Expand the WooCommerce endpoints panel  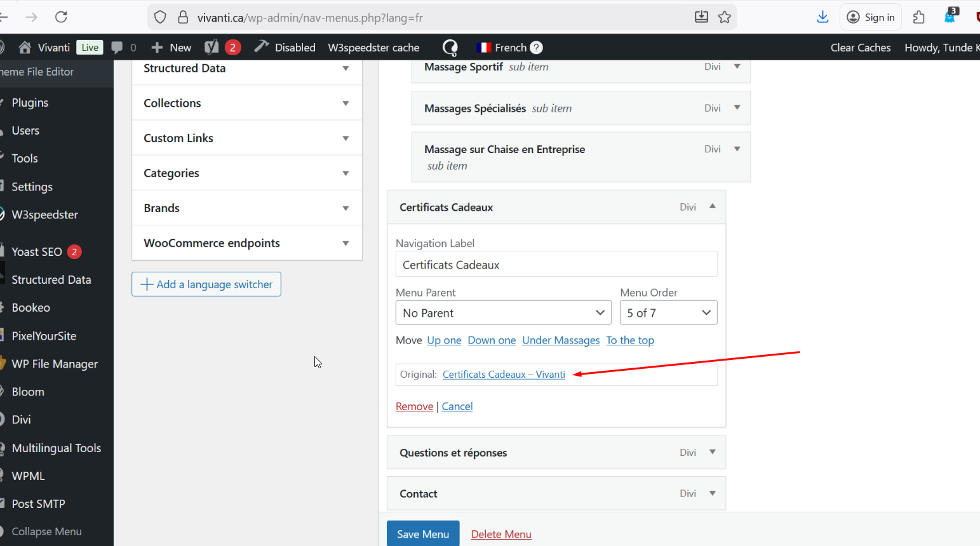click(x=345, y=243)
